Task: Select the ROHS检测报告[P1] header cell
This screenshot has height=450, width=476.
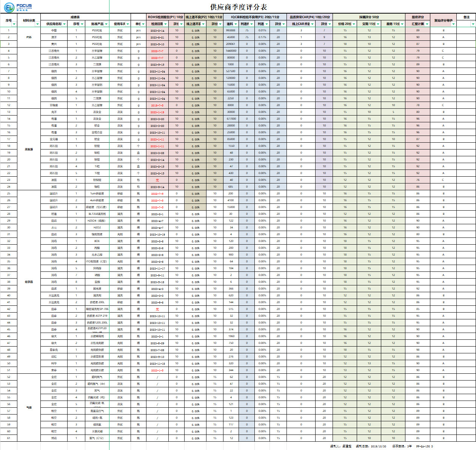Action: [x=165, y=17]
